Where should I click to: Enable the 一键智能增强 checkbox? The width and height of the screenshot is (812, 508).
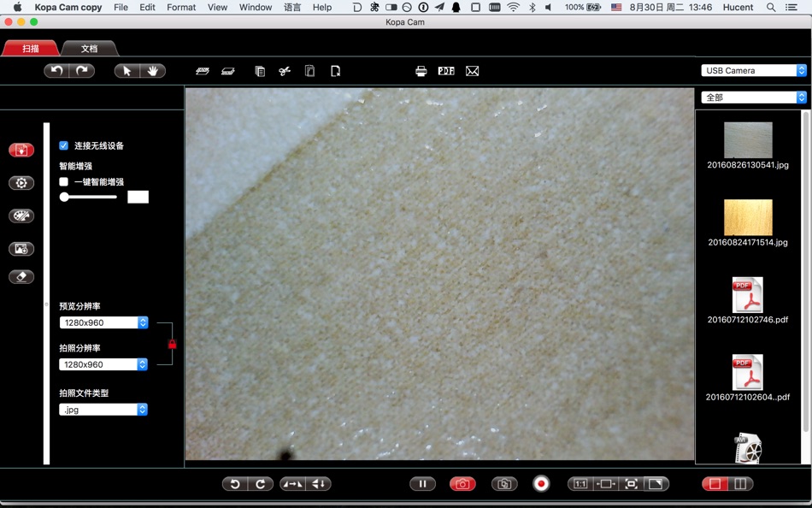coord(64,181)
